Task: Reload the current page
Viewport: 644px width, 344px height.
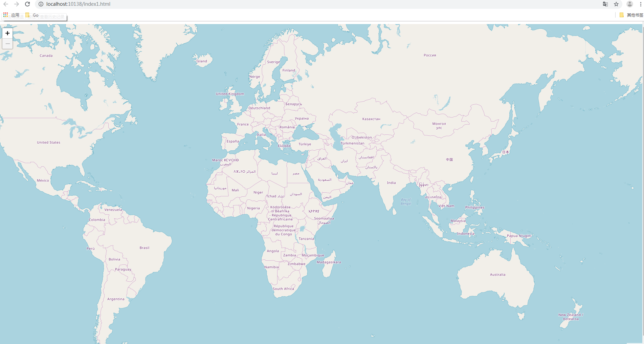Action: [x=27, y=4]
